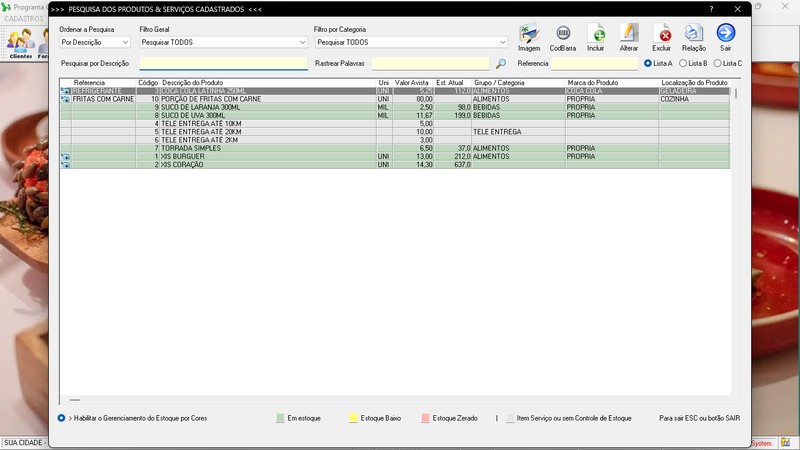Click the green Em estoque color swatch
Viewport: 800px width, 450px height.
point(280,418)
